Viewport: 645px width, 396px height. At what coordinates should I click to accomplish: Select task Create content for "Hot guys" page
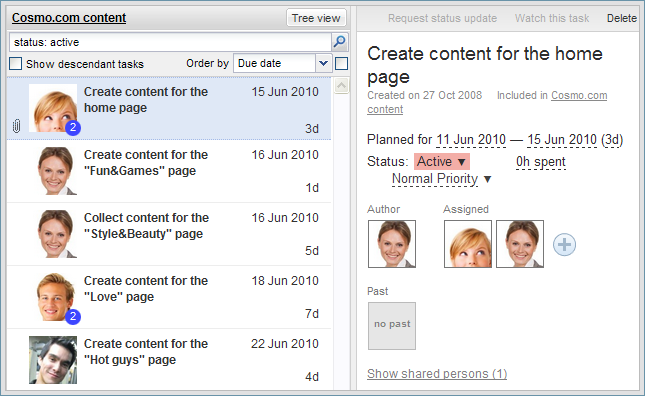tap(169, 360)
